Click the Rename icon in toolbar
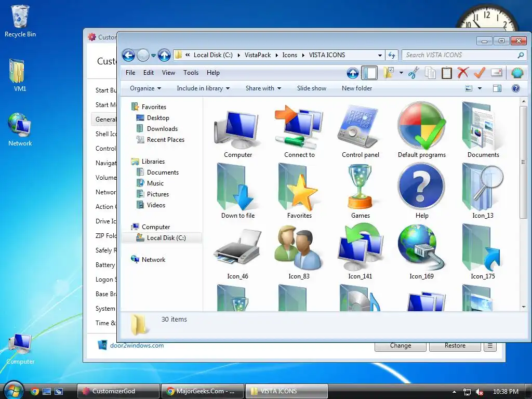 click(496, 72)
